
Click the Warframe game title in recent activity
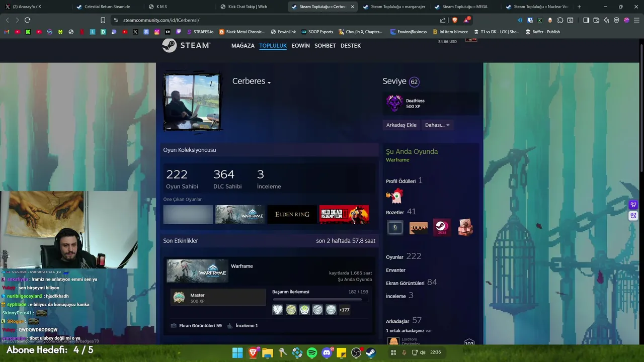(242, 266)
